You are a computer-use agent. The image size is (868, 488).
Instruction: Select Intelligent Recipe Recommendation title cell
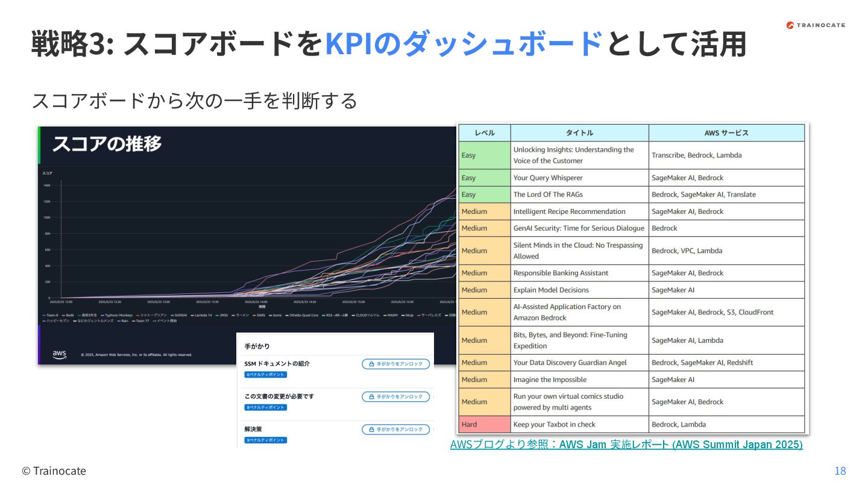tap(579, 211)
